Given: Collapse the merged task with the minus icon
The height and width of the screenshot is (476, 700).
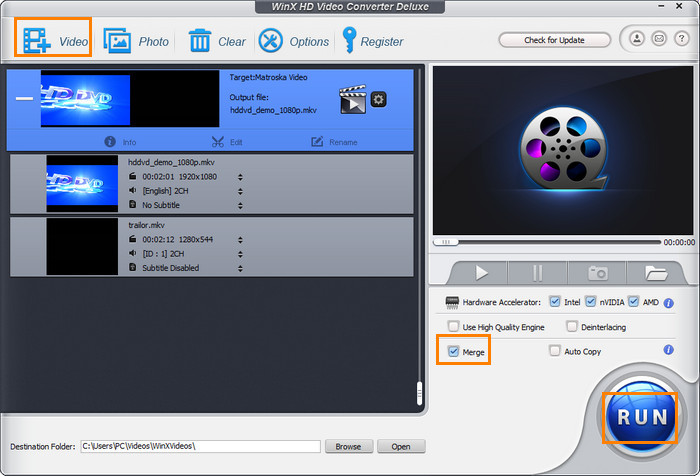Looking at the screenshot, I should (24, 98).
